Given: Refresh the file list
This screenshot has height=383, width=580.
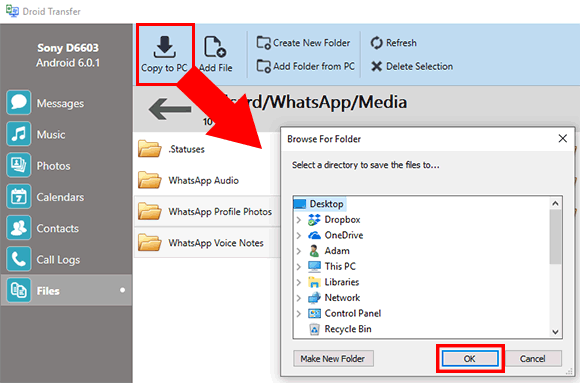Looking at the screenshot, I should (394, 43).
